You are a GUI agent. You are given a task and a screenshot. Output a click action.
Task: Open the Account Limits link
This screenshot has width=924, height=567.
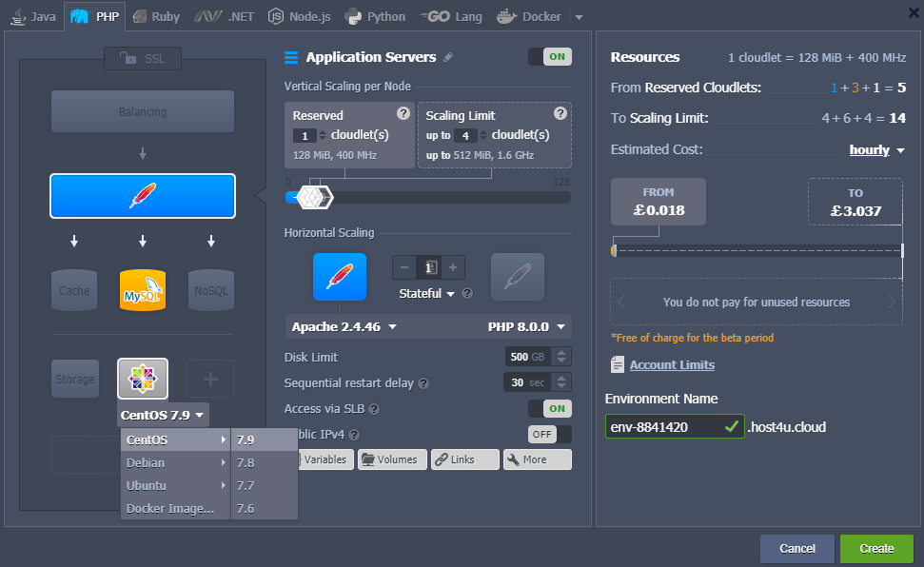coord(672,364)
